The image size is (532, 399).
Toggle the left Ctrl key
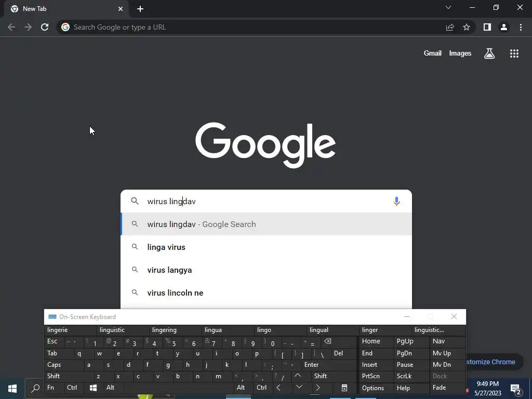[74, 388]
